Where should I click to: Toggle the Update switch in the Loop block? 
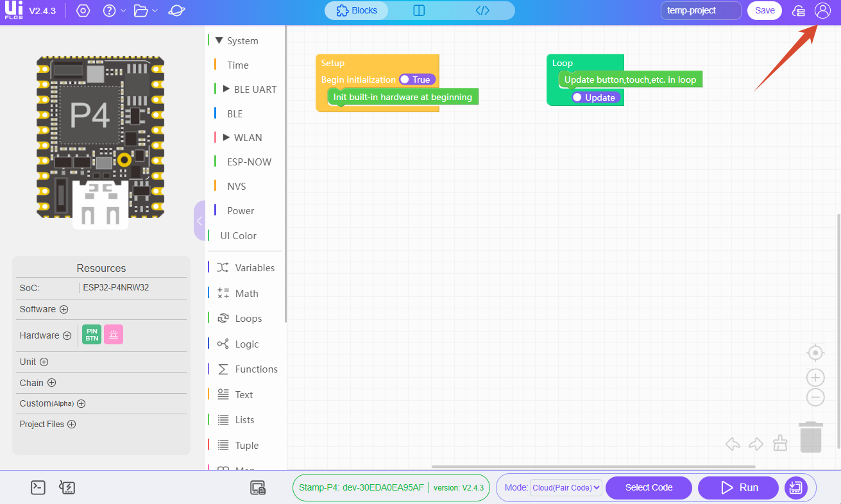(x=594, y=97)
